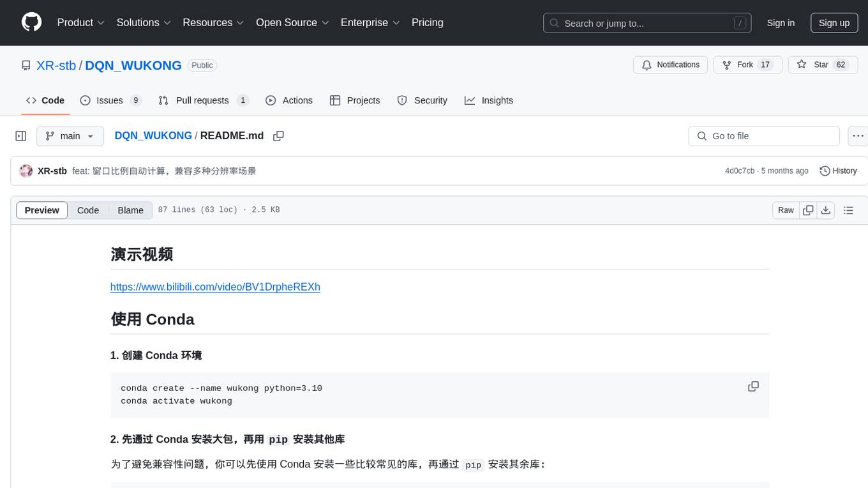
Task: Open the main branch selector
Action: click(x=70, y=136)
